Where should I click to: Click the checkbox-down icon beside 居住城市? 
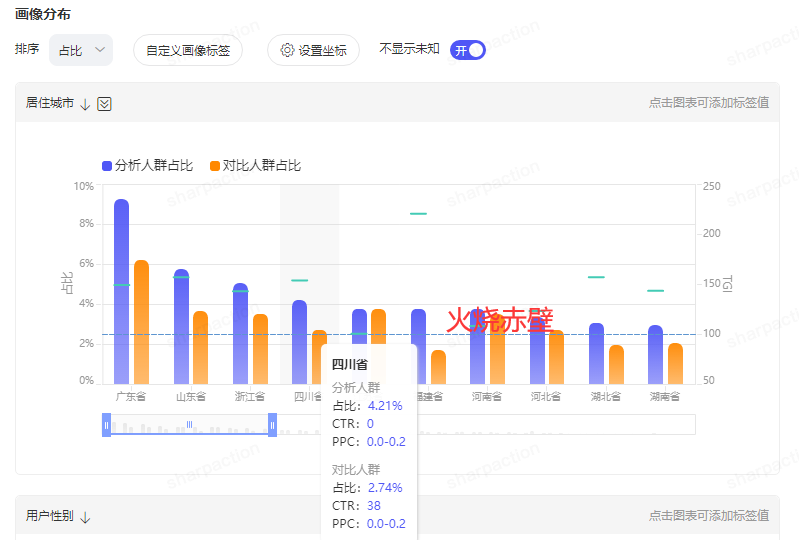pos(104,104)
